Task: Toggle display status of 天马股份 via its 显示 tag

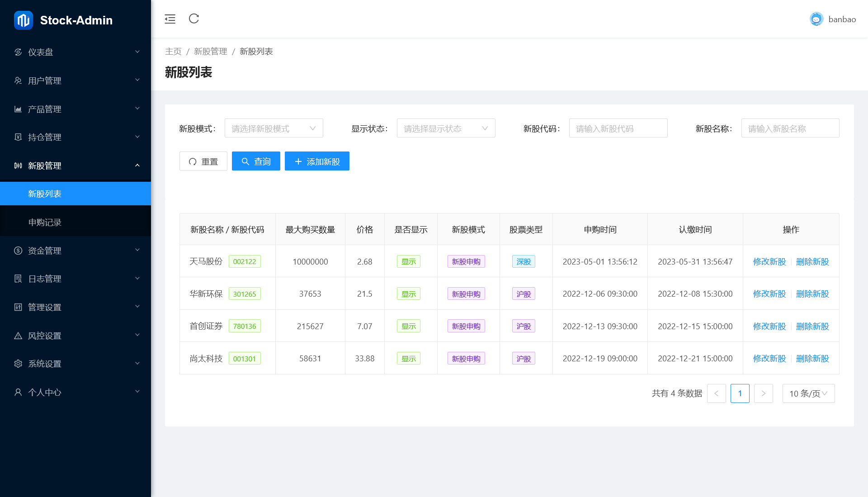Action: tap(408, 261)
